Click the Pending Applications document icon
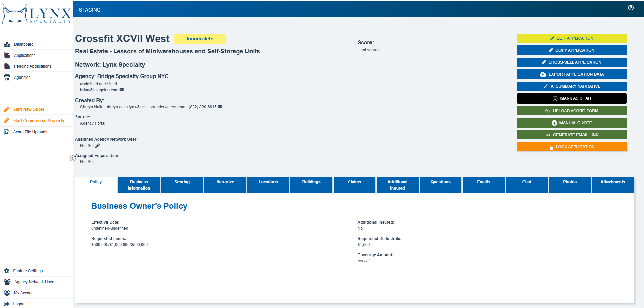644x308 pixels. point(7,66)
